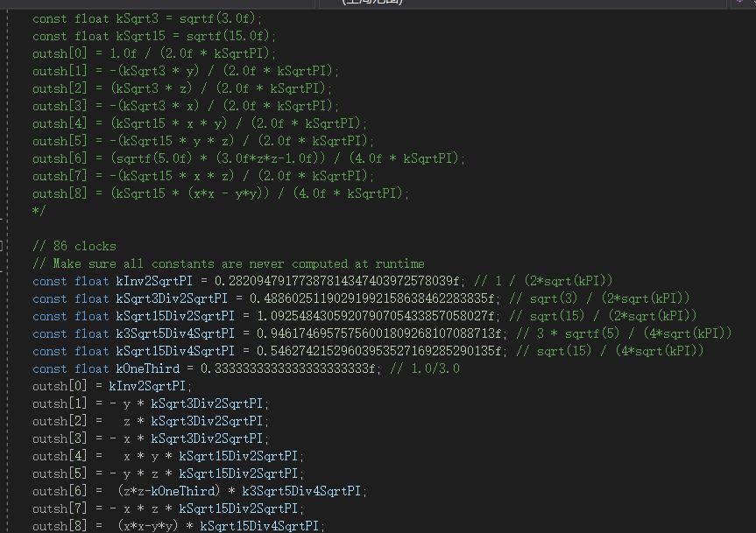This screenshot has width=756, height=533.
Task: Click the 'outsh[2] = z * kSqrt3Div2SqrtPI;' line
Action: click(x=151, y=421)
